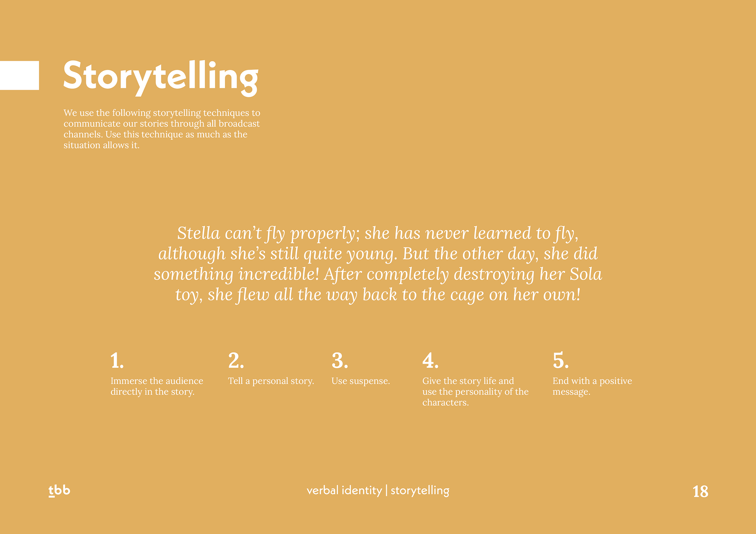Image resolution: width=756 pixels, height=534 pixels.
Task: Click the large number 3.
Action: click(x=339, y=360)
